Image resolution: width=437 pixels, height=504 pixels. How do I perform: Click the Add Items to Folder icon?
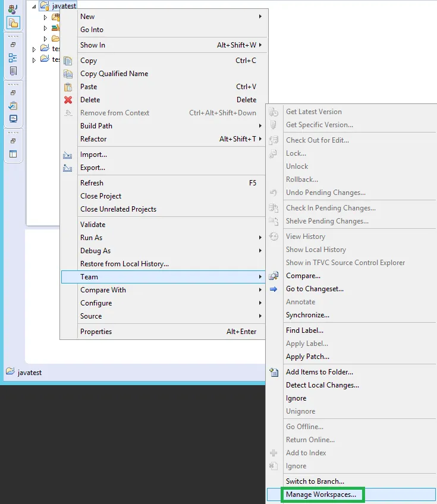[273, 372]
